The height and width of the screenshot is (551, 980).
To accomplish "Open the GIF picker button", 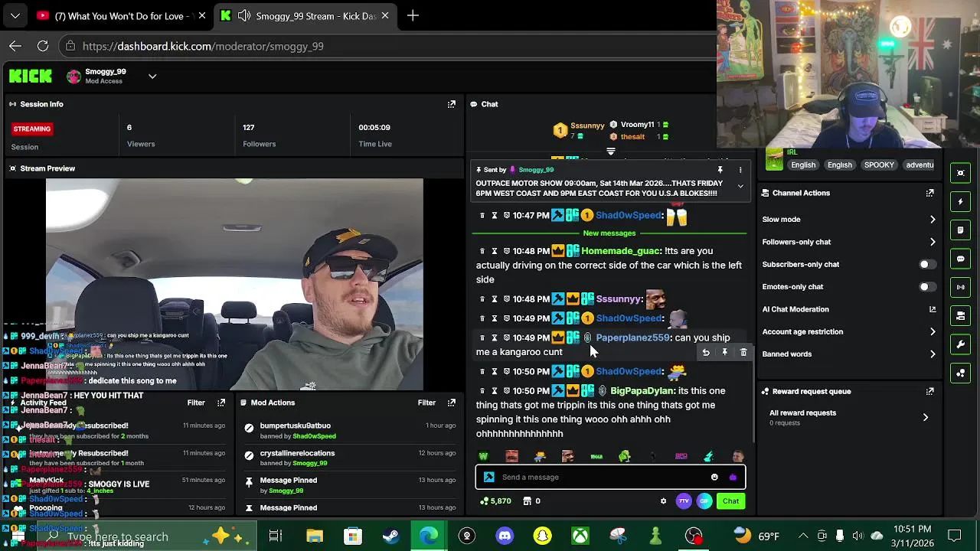I will click(x=704, y=501).
